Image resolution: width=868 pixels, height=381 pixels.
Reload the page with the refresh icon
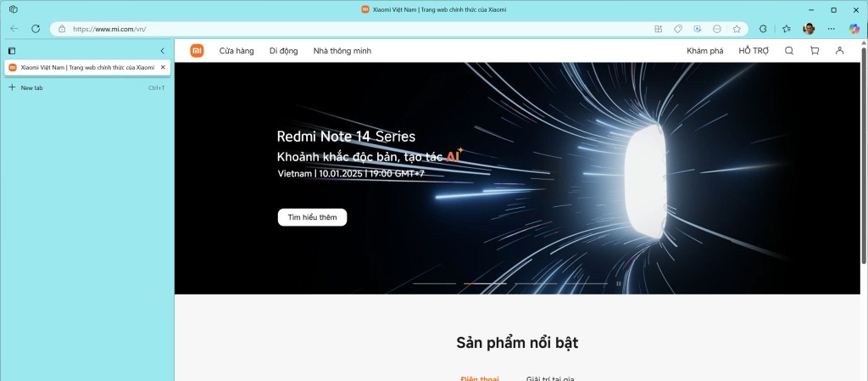(x=36, y=29)
